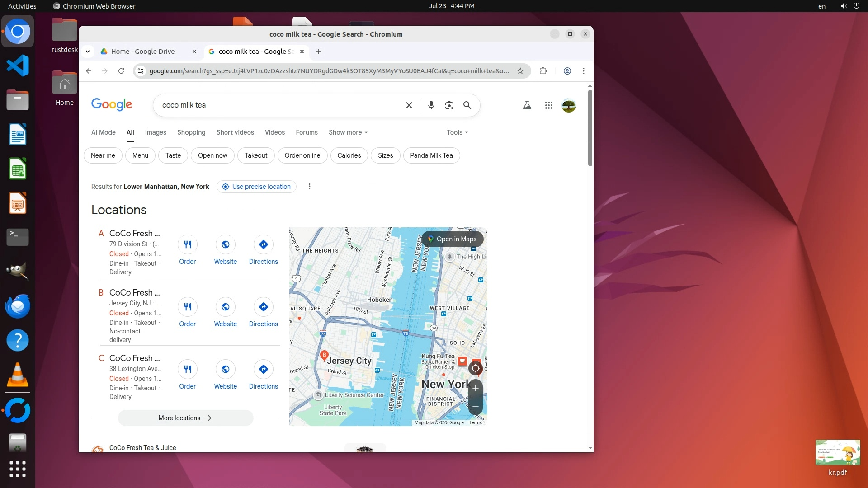Open the Google apps grid

point(548,105)
